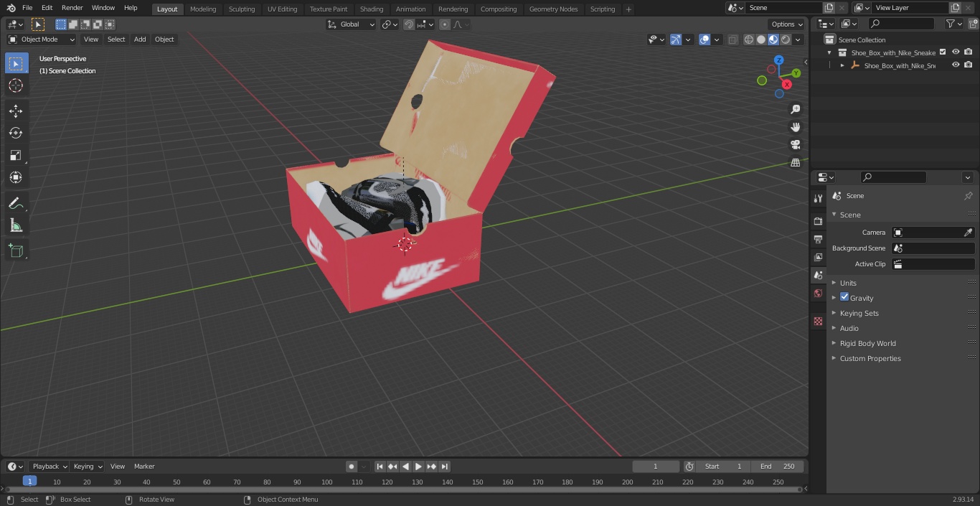
Task: Play the animation forward
Action: click(418, 467)
